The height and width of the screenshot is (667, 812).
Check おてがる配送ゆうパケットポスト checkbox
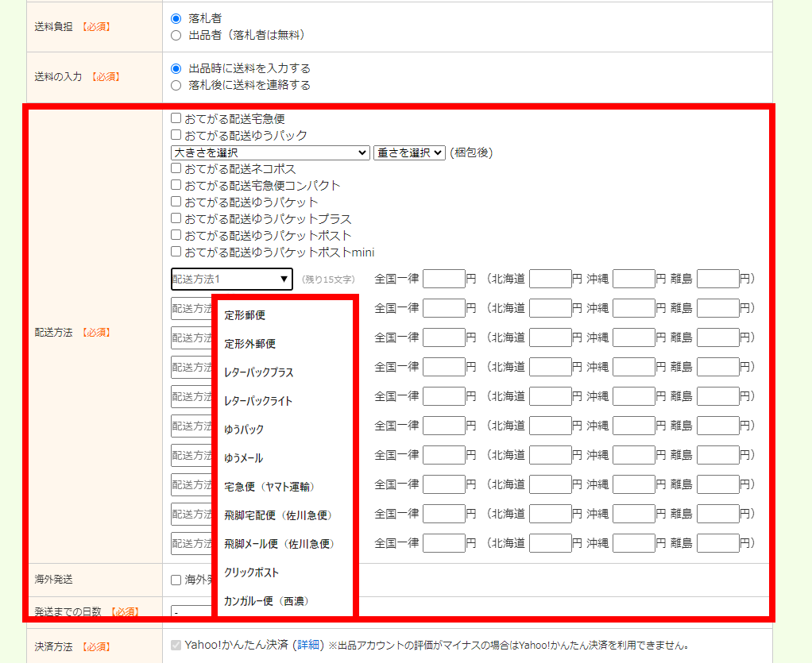[x=176, y=235]
